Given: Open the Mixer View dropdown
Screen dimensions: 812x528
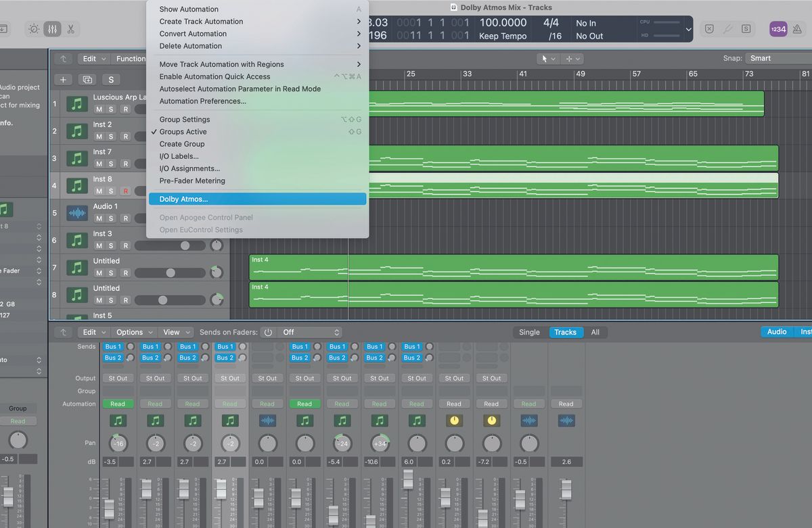Looking at the screenshot, I should tap(177, 332).
